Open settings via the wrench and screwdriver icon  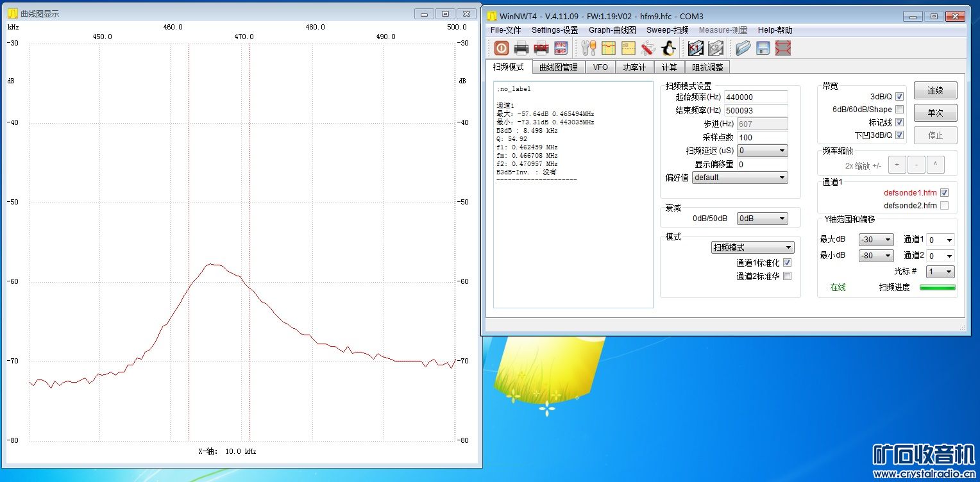click(588, 48)
